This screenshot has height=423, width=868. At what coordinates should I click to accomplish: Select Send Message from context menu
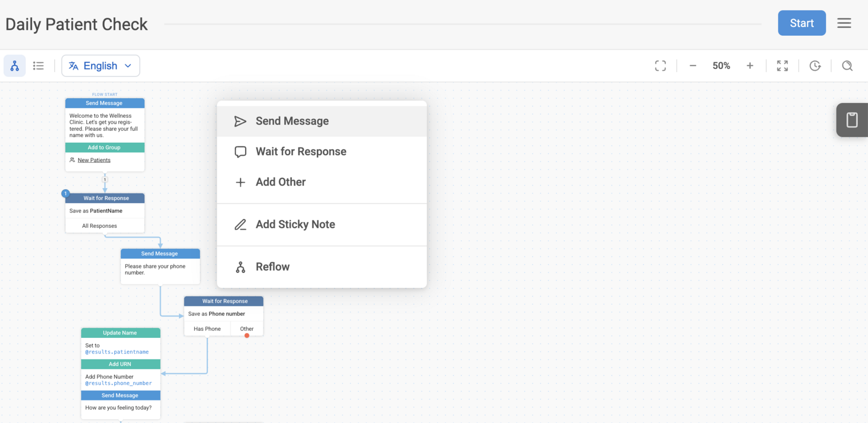(x=322, y=121)
